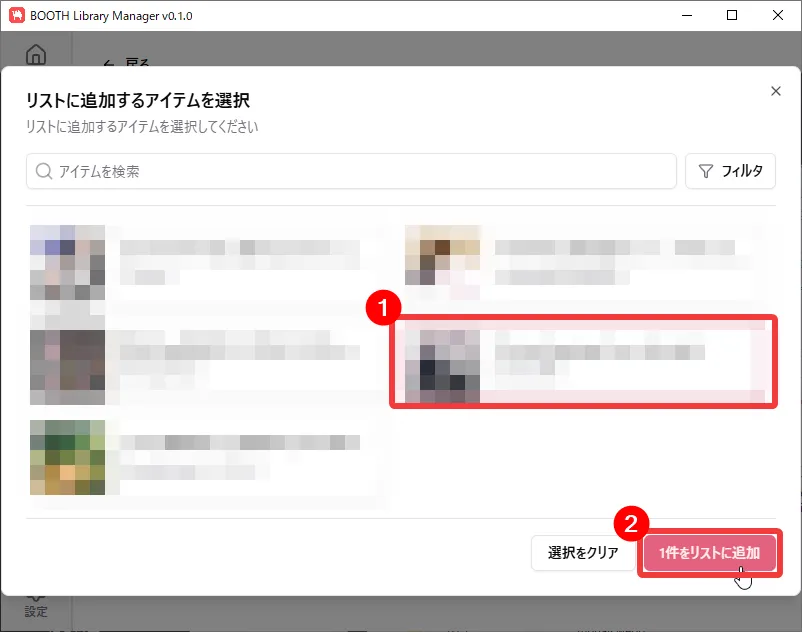Select the first item in the right column
Image resolution: width=802 pixels, height=632 pixels.
click(x=582, y=261)
